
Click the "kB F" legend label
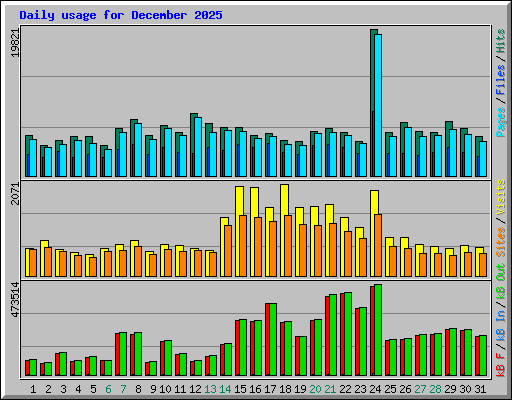pyautogui.click(x=500, y=364)
